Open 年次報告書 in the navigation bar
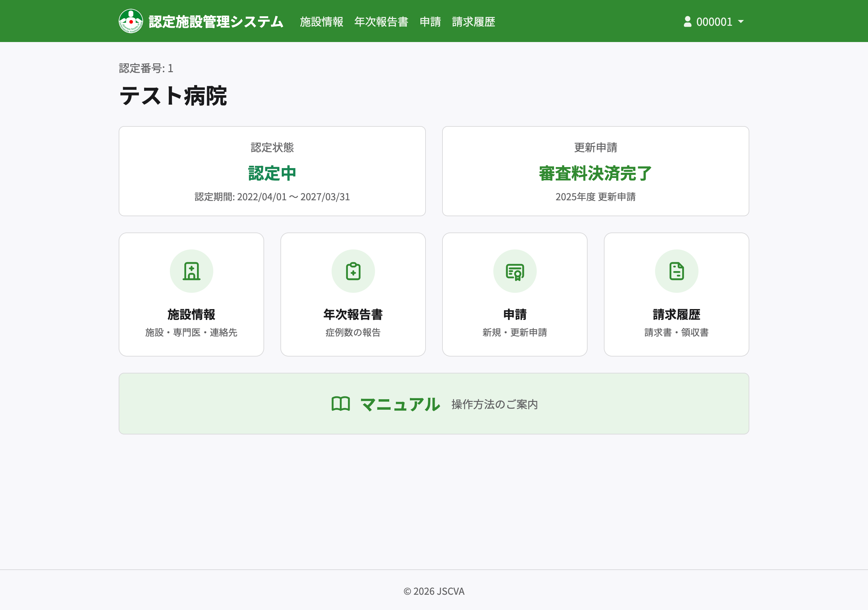This screenshot has height=610, width=868. click(x=381, y=22)
